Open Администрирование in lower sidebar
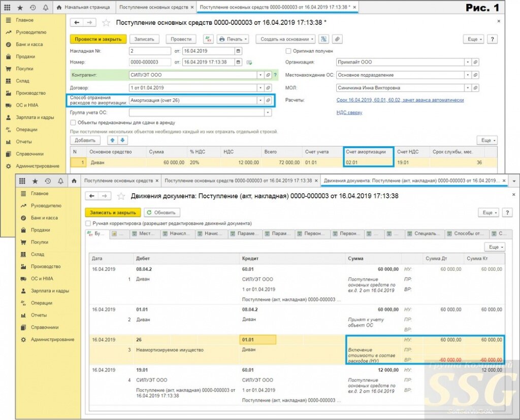Screen dimensions: 520x420 52,339
